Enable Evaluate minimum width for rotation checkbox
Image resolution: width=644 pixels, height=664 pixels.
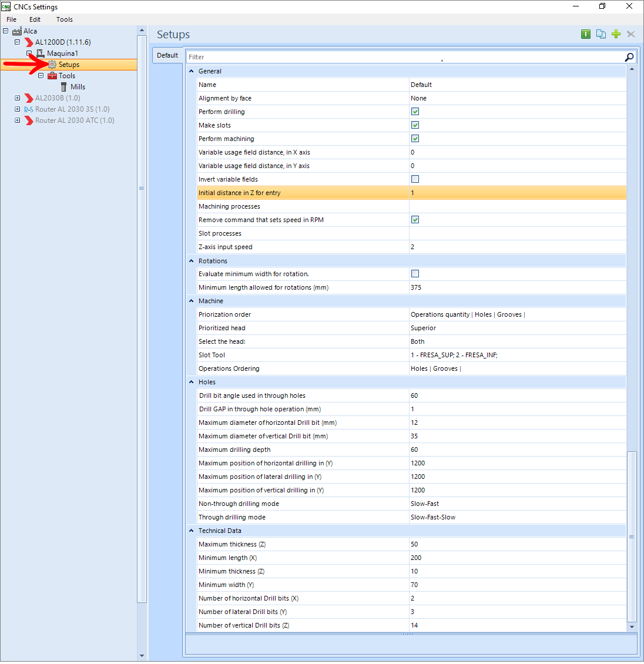click(x=415, y=274)
